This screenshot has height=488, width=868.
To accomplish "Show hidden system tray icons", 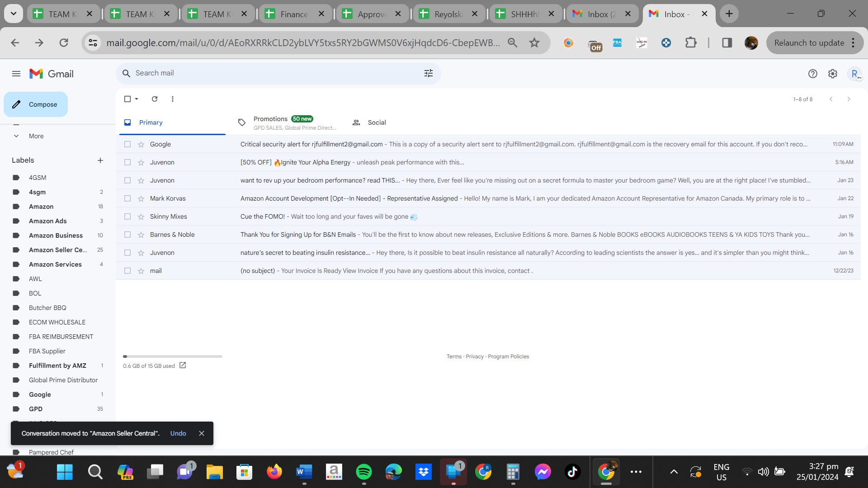I will click(674, 472).
